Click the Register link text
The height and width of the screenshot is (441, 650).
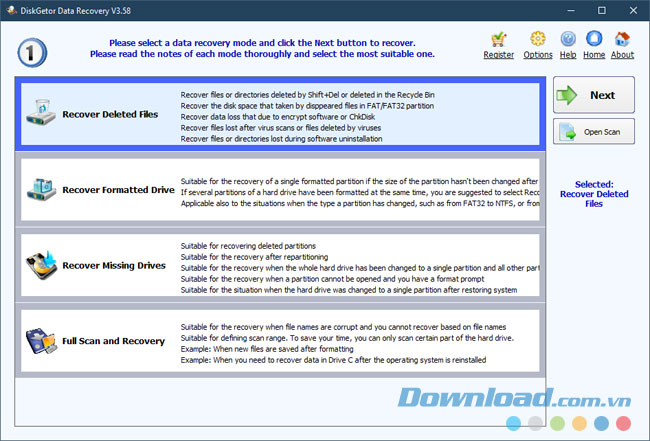tap(498, 55)
